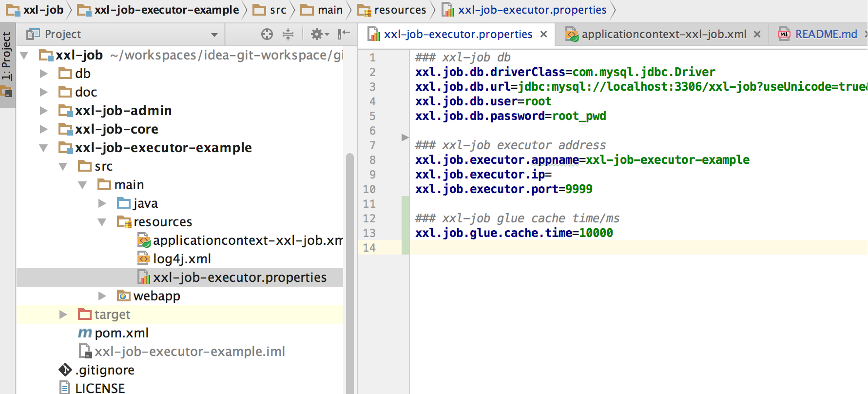Select log4j.xml in the project tree
The width and height of the screenshot is (868, 394).
click(x=182, y=259)
